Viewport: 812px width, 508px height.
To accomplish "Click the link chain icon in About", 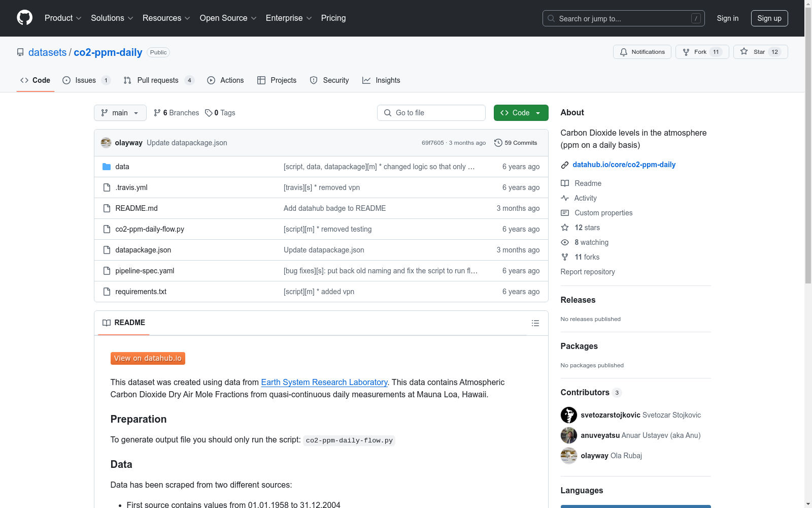I will click(565, 165).
